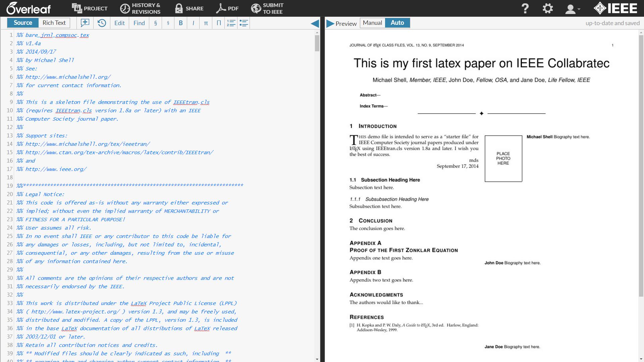Switch the editor to Source mode
This screenshot has width=644, height=362.
click(x=23, y=23)
